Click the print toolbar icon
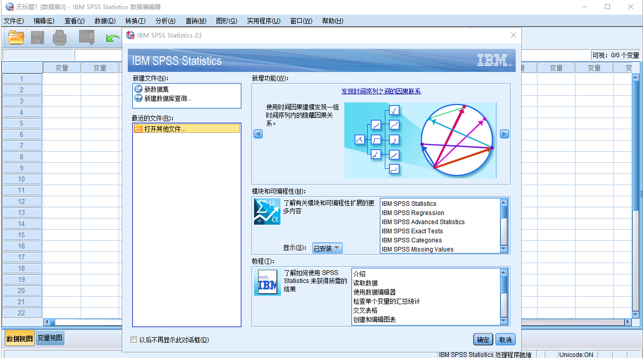 (60, 38)
